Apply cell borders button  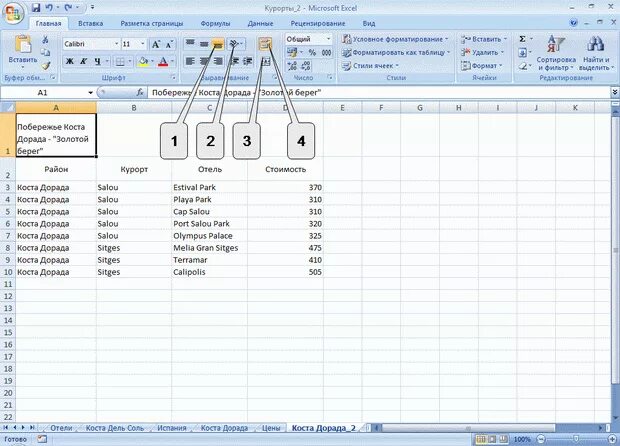click(x=120, y=61)
